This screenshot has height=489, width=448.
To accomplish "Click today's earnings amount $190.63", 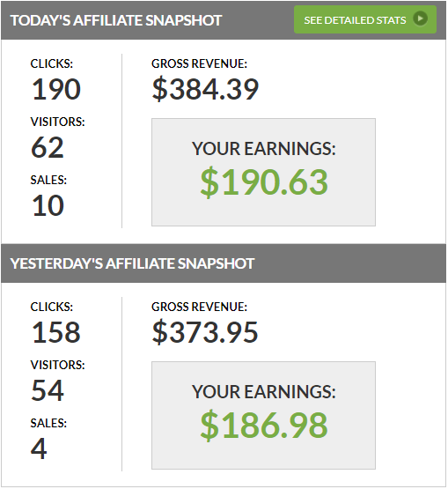I will coord(264,182).
